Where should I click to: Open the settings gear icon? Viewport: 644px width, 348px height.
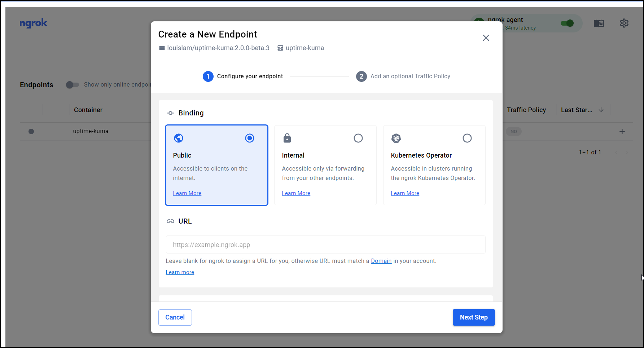[624, 23]
